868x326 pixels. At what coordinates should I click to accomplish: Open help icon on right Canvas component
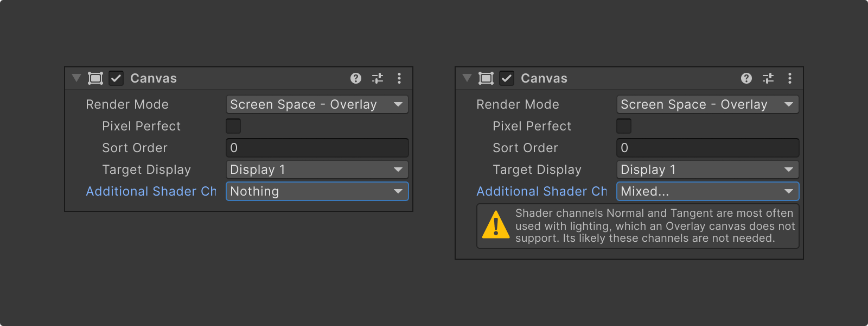point(746,78)
